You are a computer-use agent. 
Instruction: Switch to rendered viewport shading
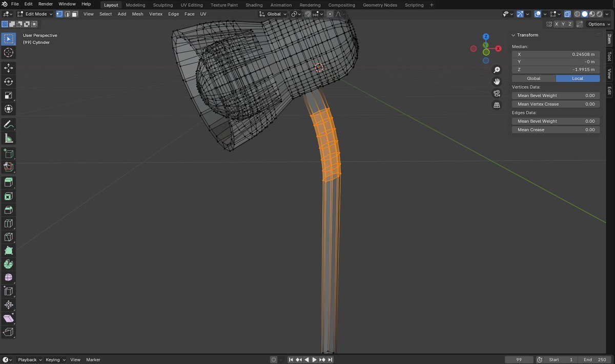599,14
